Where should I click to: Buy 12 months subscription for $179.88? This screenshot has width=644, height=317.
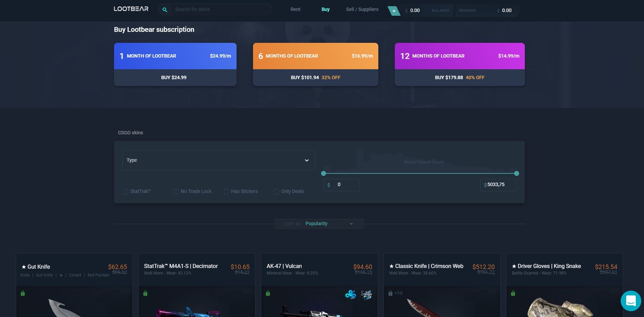(459, 77)
